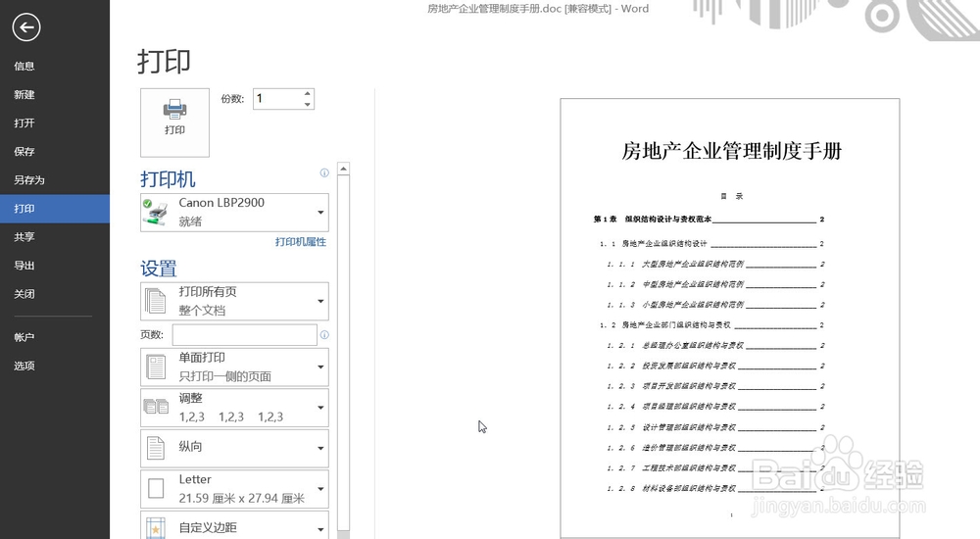Screen dimensions: 980x539
Task: Click the 页数 pages input field
Action: click(244, 334)
